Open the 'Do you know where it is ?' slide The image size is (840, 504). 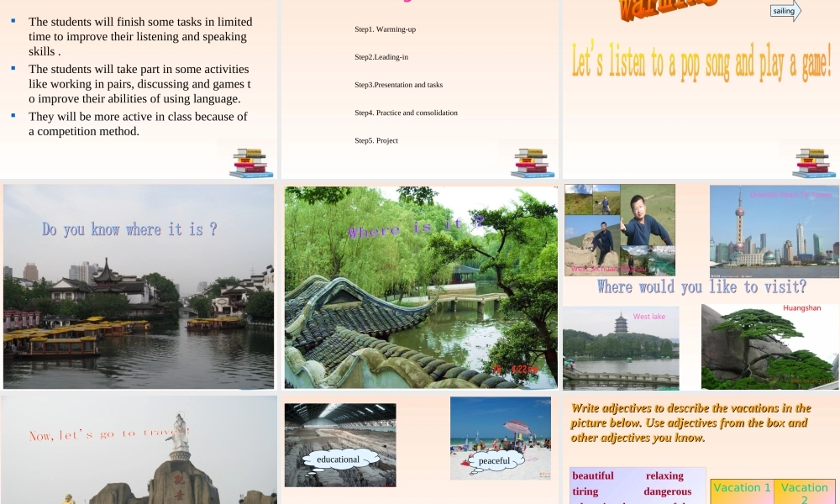(139, 286)
